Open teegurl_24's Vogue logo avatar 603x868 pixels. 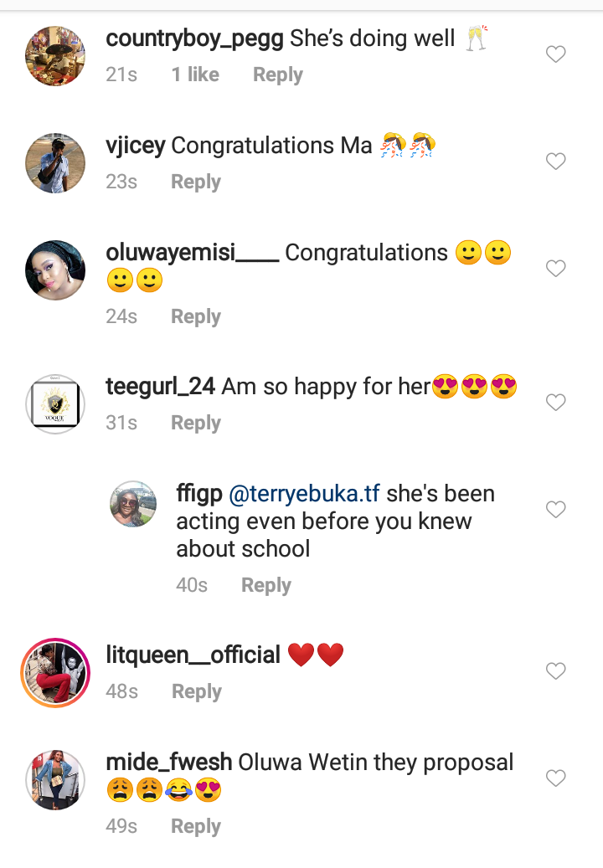coord(55,404)
